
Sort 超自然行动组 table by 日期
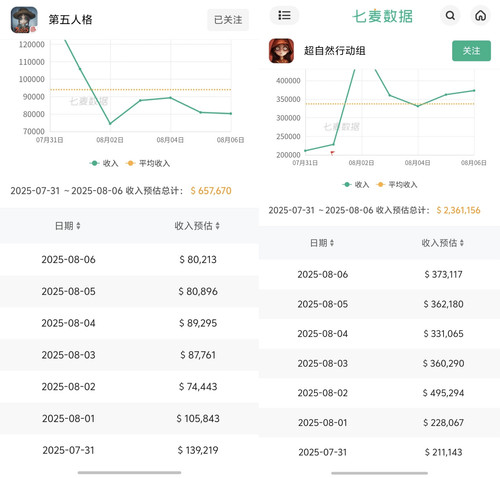coord(322,243)
